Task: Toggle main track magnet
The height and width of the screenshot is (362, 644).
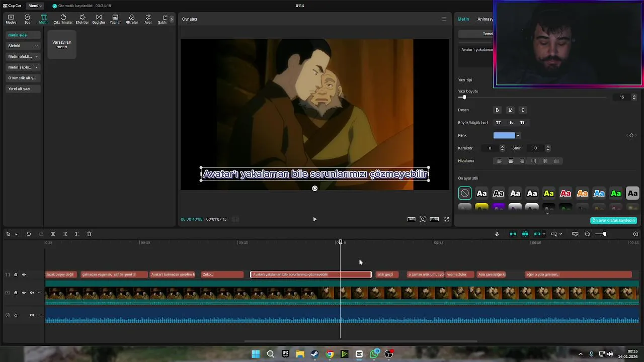Action: (x=513, y=234)
